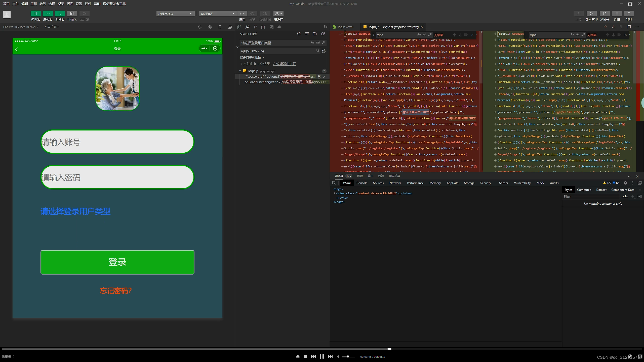Click the compile (编译) refresh icon
644x362 pixels.
(242, 14)
